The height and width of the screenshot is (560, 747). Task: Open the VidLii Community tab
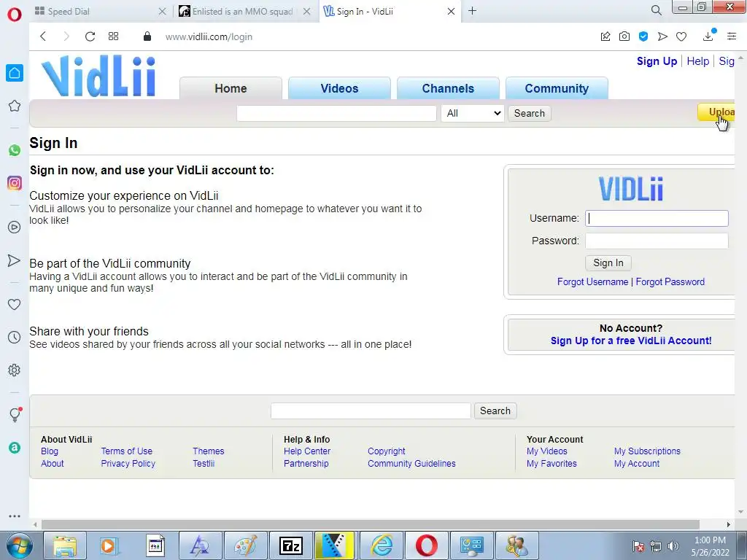coord(557,88)
